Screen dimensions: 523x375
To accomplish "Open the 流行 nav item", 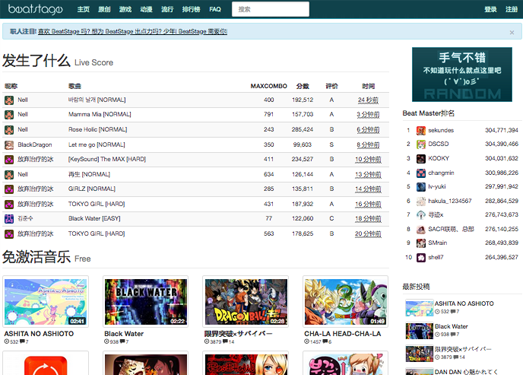I will click(x=167, y=9).
